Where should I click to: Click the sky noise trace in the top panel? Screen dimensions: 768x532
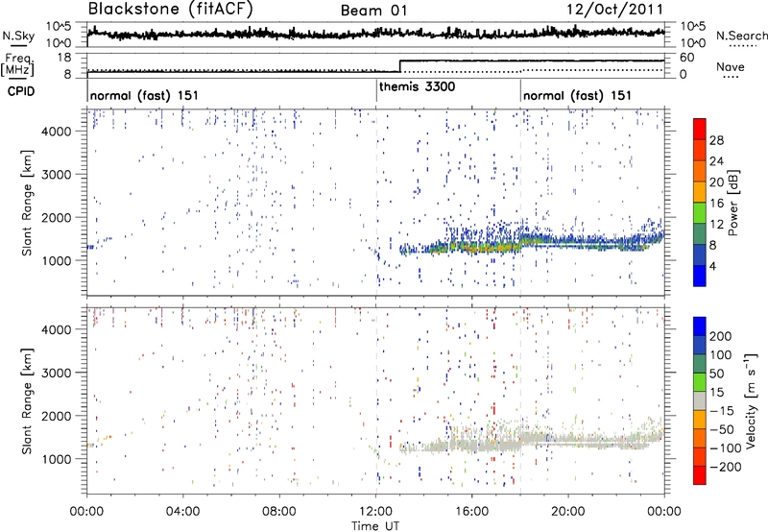tap(375, 34)
